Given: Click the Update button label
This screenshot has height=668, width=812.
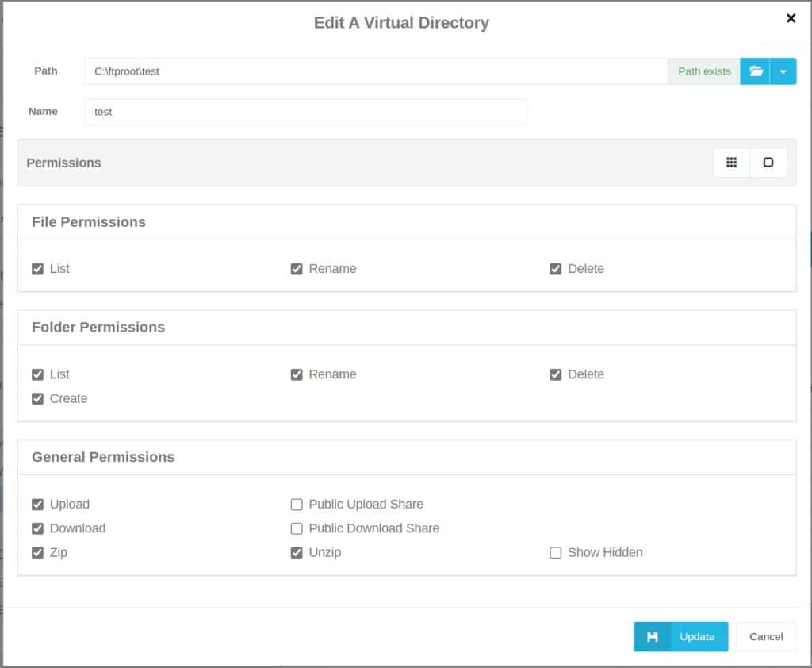Looking at the screenshot, I should click(697, 636).
